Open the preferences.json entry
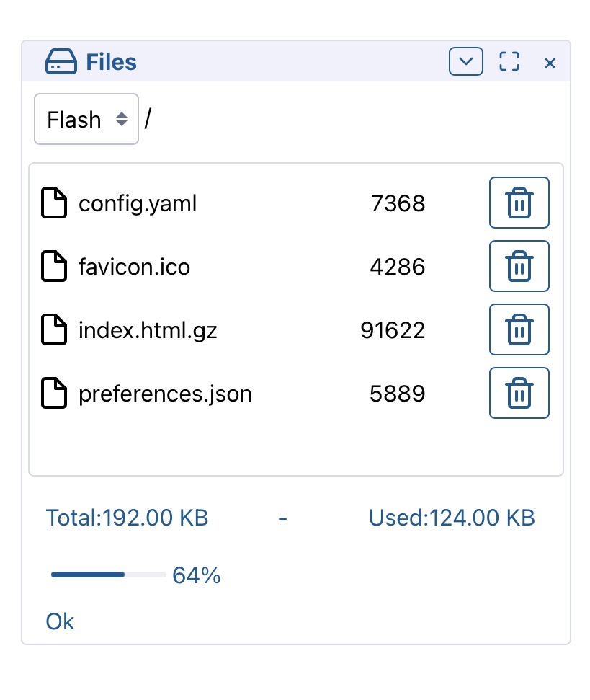This screenshot has height=700, width=590. pos(165,394)
